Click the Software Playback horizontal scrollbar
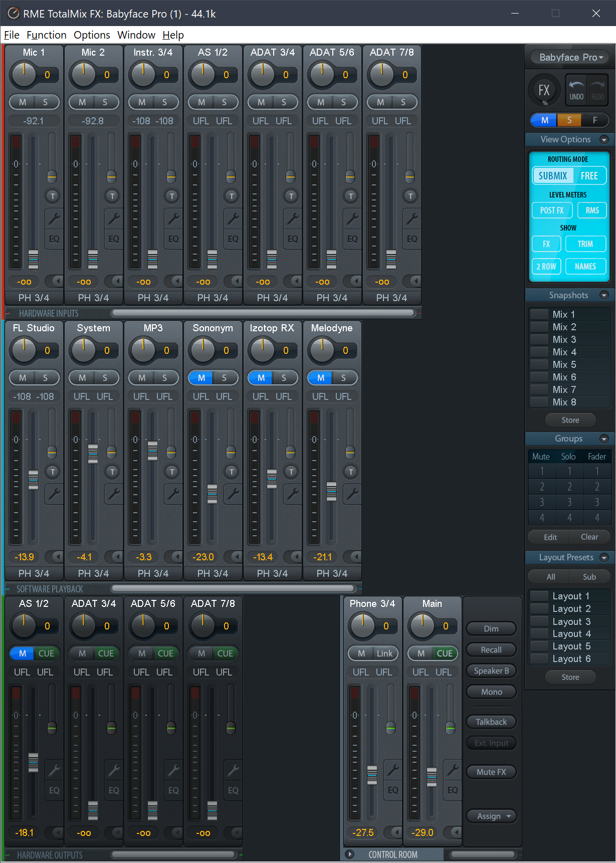The height and width of the screenshot is (863, 616). [234, 589]
